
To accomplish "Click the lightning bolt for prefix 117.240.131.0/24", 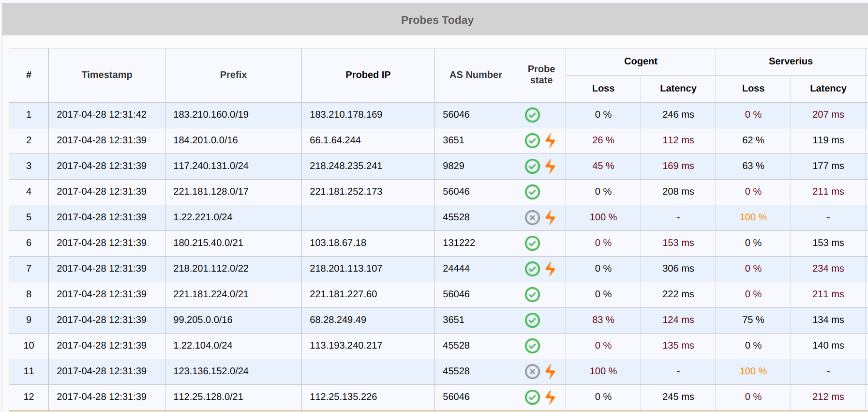I will (x=550, y=166).
